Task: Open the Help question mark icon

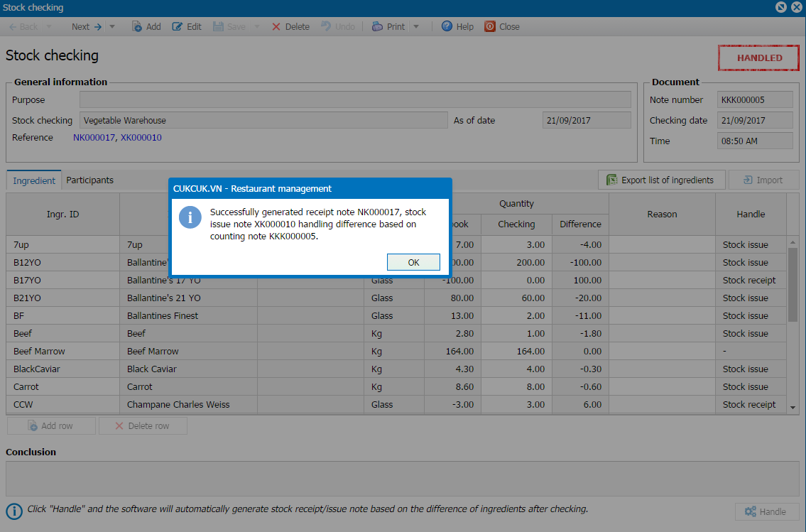Action: tap(447, 26)
